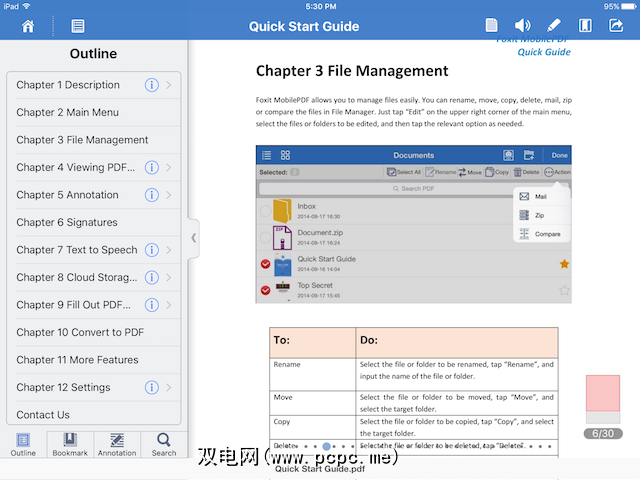Tap the blue slider dot on page

coord(326,446)
